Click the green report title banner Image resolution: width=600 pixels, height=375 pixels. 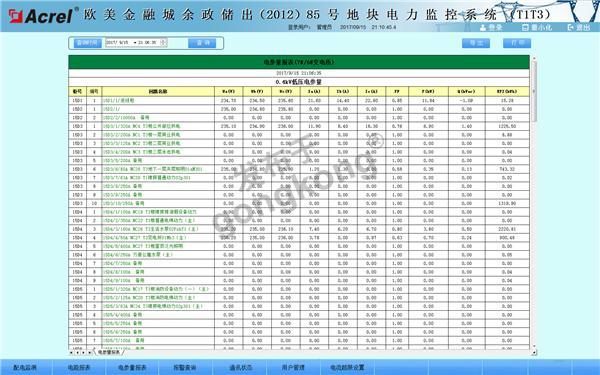[x=299, y=62]
